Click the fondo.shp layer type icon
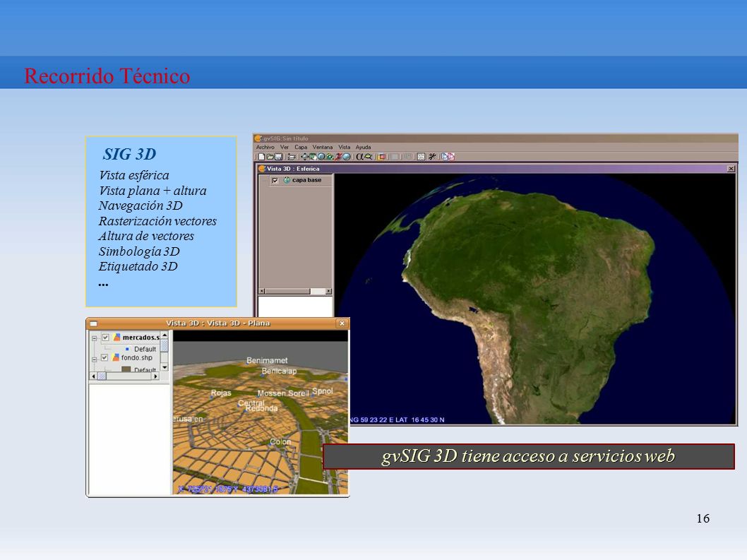Image resolution: width=747 pixels, height=560 pixels. click(116, 357)
